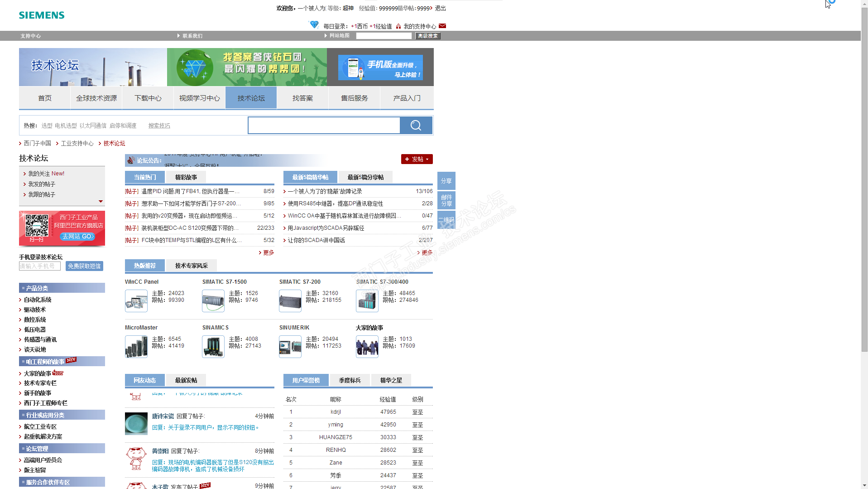Image resolution: width=868 pixels, height=489 pixels.
Task: Switch to 最新发帖 tab
Action: (x=186, y=380)
